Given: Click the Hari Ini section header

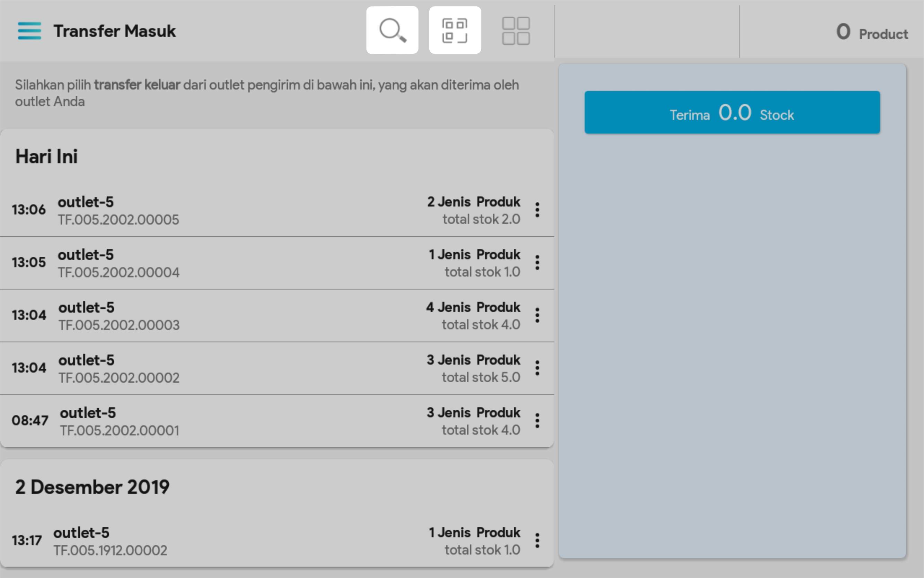Looking at the screenshot, I should point(47,156).
